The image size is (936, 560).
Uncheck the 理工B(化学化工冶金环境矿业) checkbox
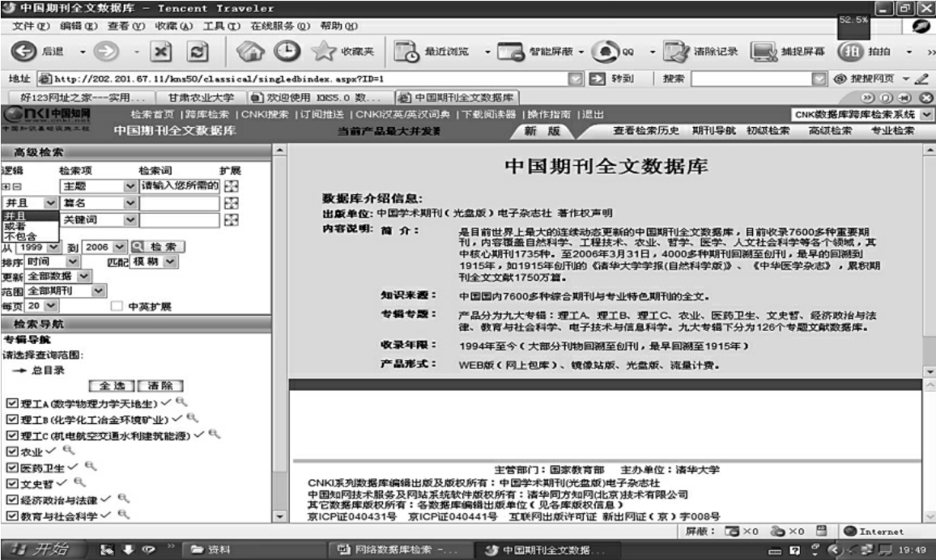(x=12, y=419)
